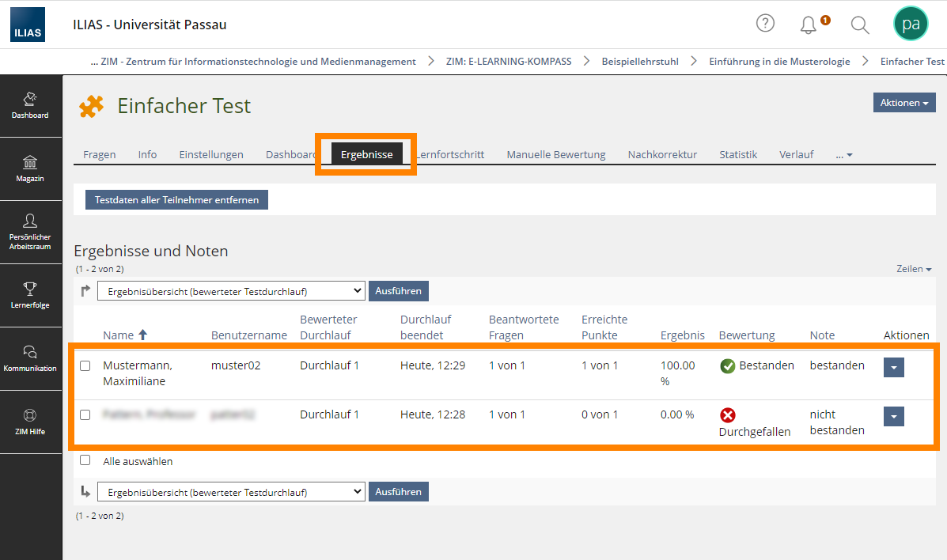
Task: Open the lower Ergebnisübersicht select box
Action: [x=231, y=492]
